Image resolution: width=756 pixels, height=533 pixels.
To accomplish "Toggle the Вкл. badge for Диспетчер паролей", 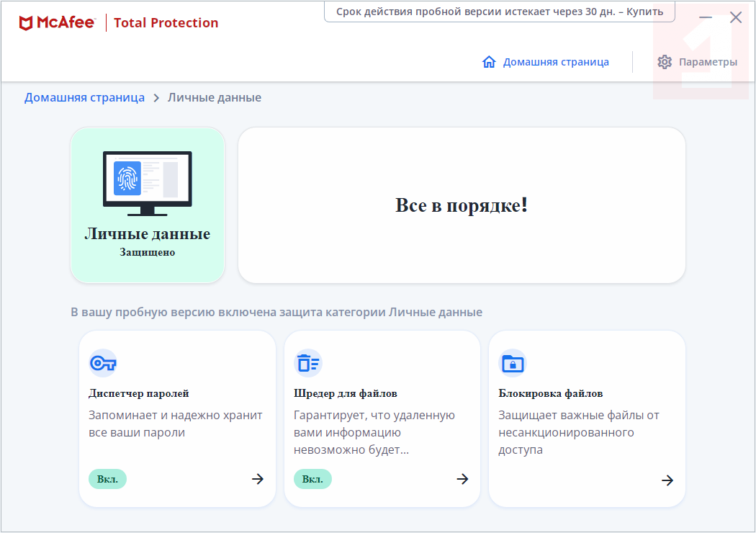I will (107, 479).
